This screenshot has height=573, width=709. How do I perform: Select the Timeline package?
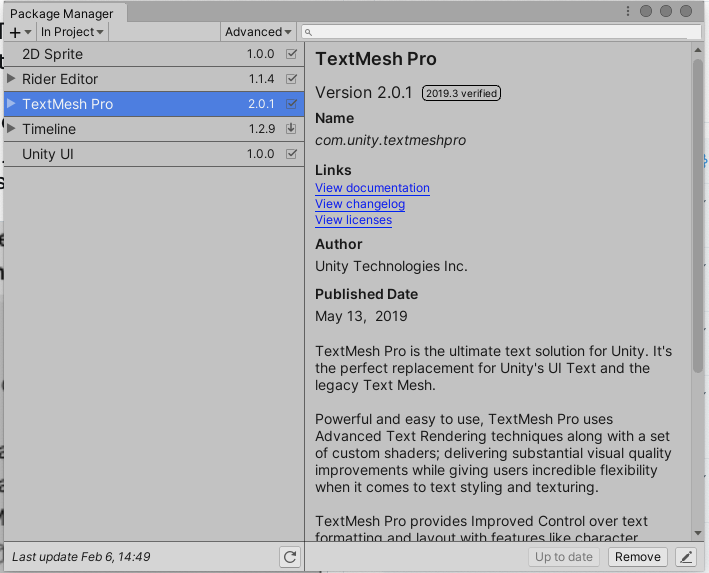[x=154, y=129]
